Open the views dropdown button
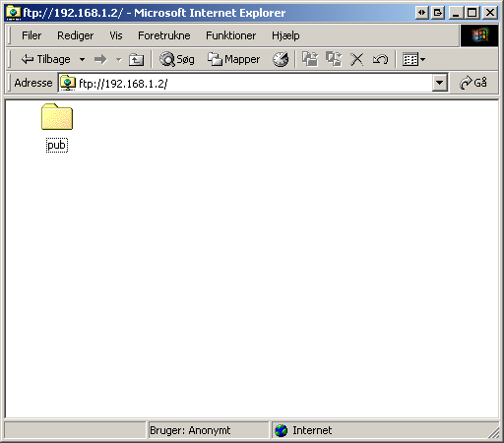Image resolution: width=504 pixels, height=443 pixels. [x=413, y=59]
